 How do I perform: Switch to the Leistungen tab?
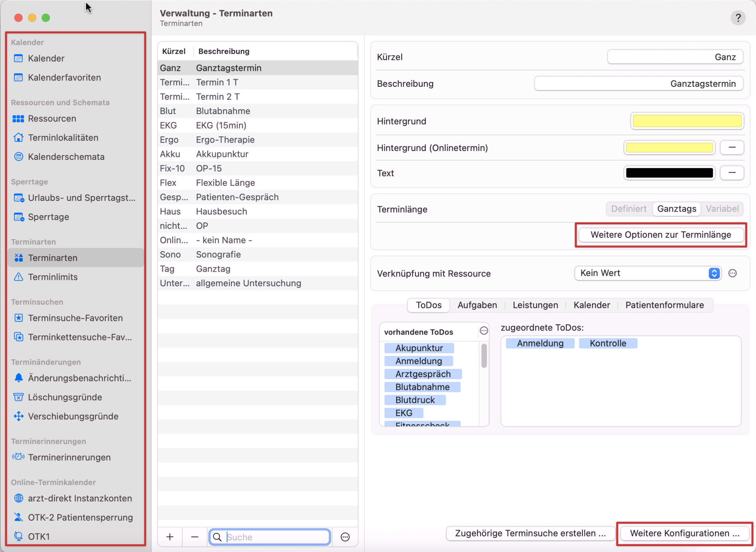point(535,305)
